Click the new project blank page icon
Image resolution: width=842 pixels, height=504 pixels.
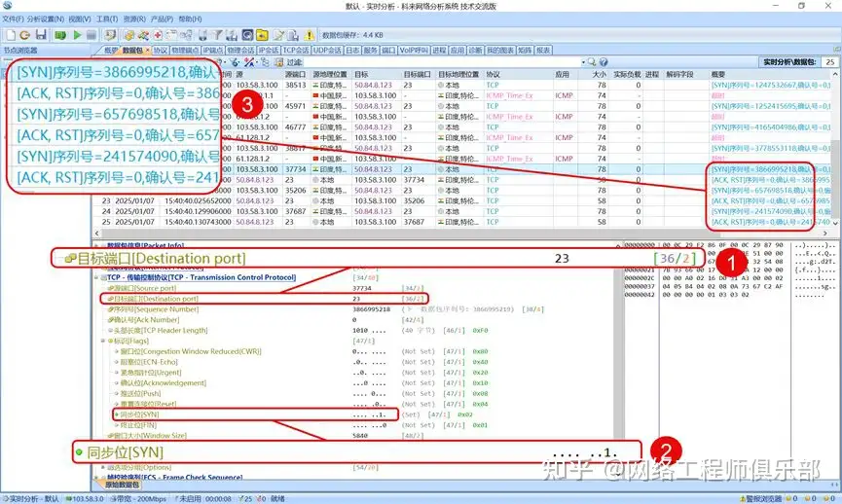pyautogui.click(x=11, y=35)
